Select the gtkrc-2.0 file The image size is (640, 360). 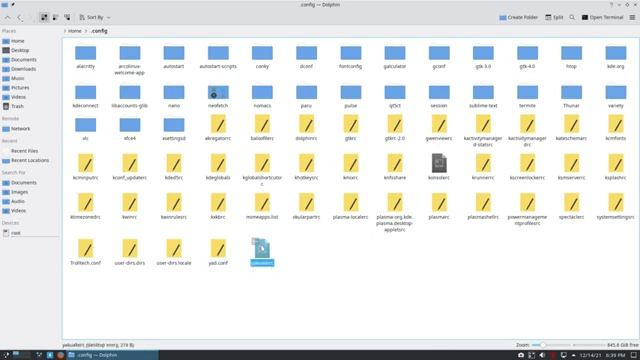pos(395,128)
